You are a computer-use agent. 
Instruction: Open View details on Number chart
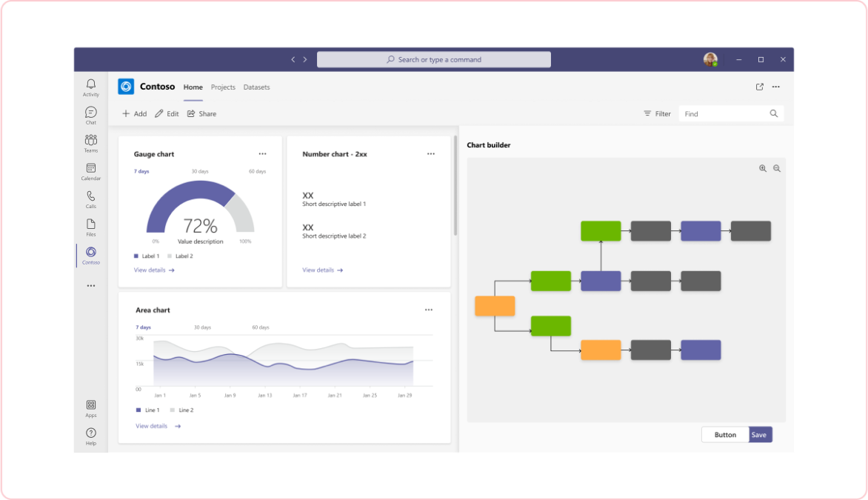point(323,270)
